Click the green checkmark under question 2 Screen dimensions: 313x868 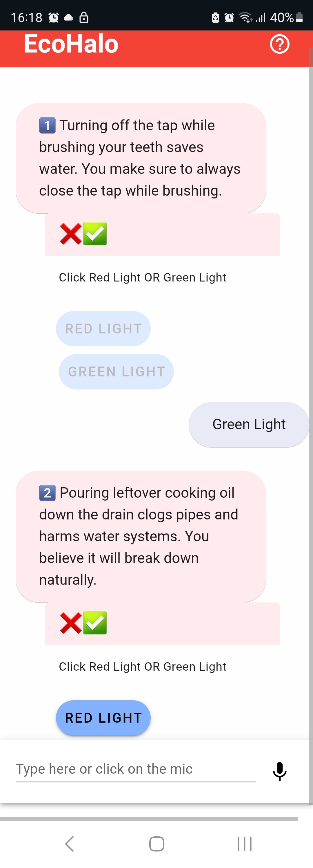click(x=95, y=623)
